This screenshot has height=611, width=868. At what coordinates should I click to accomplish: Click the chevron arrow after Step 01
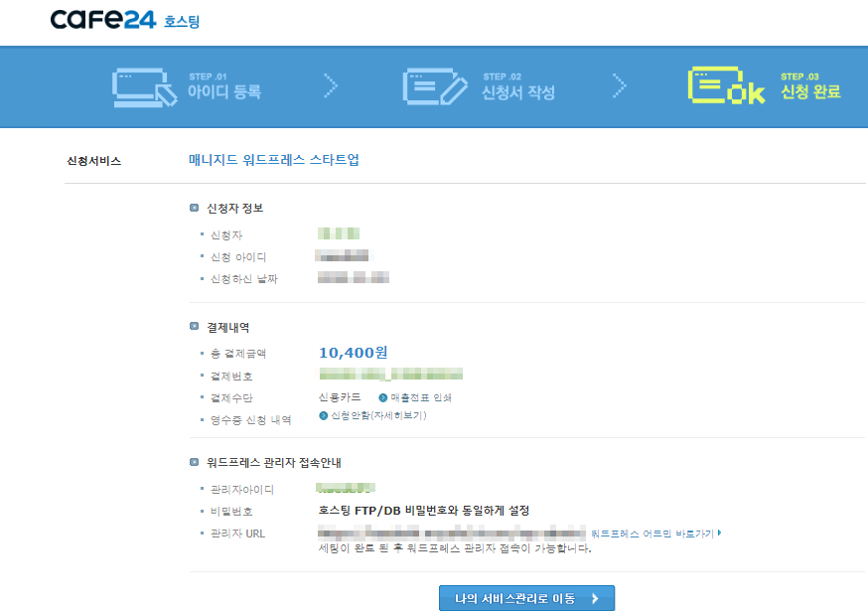pyautogui.click(x=331, y=85)
